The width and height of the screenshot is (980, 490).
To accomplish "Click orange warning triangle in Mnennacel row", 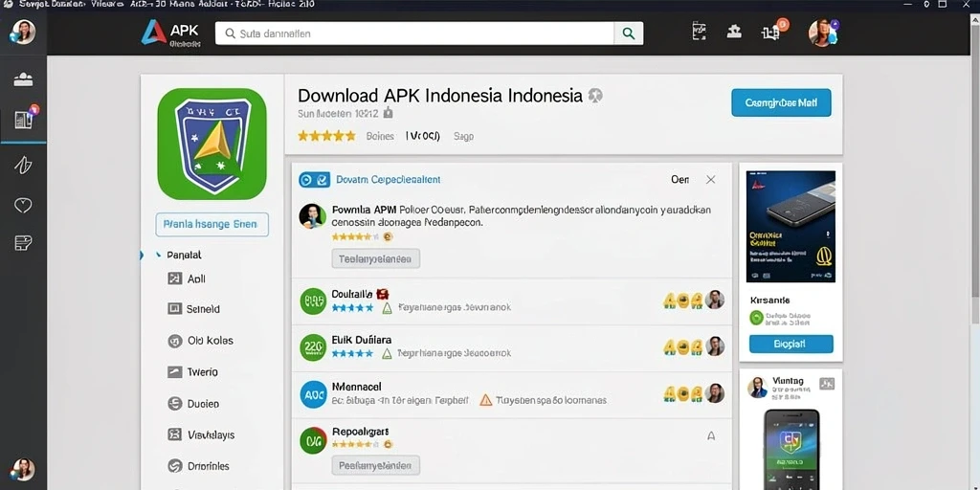I will [x=485, y=400].
